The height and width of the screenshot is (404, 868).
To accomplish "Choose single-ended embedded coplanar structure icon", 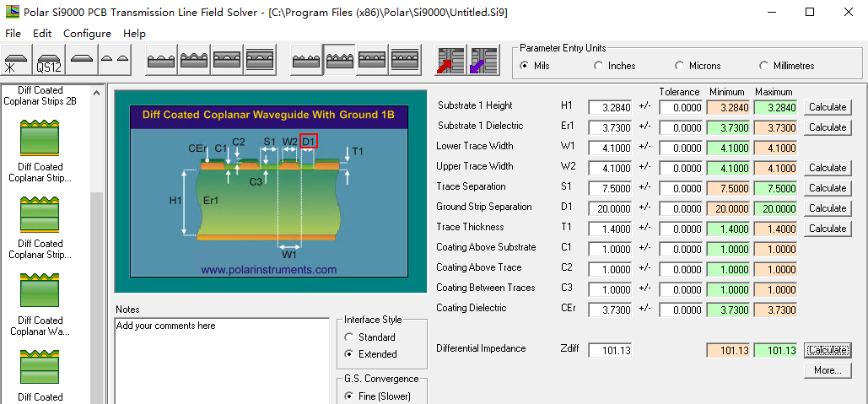I will pyautogui.click(x=227, y=60).
